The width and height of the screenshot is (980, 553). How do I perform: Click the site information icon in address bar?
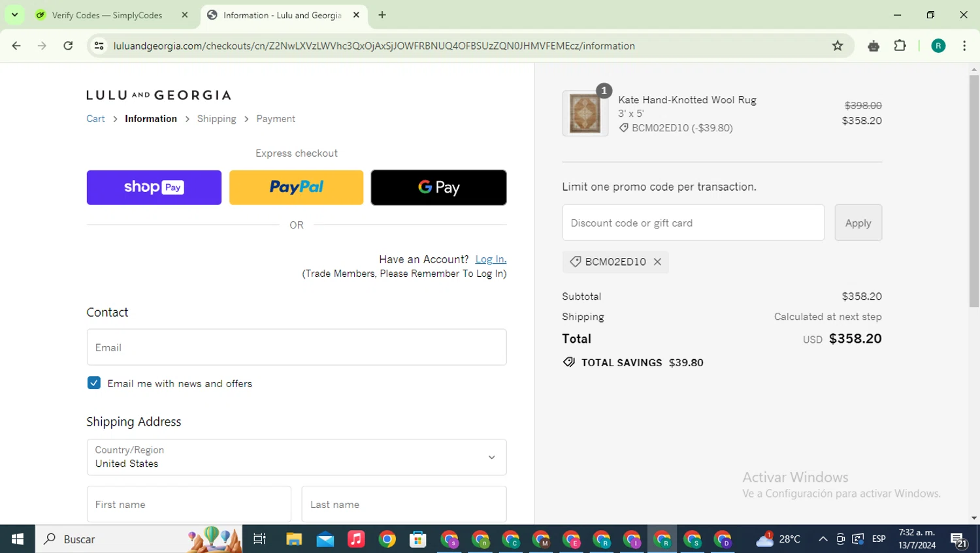pos(99,46)
